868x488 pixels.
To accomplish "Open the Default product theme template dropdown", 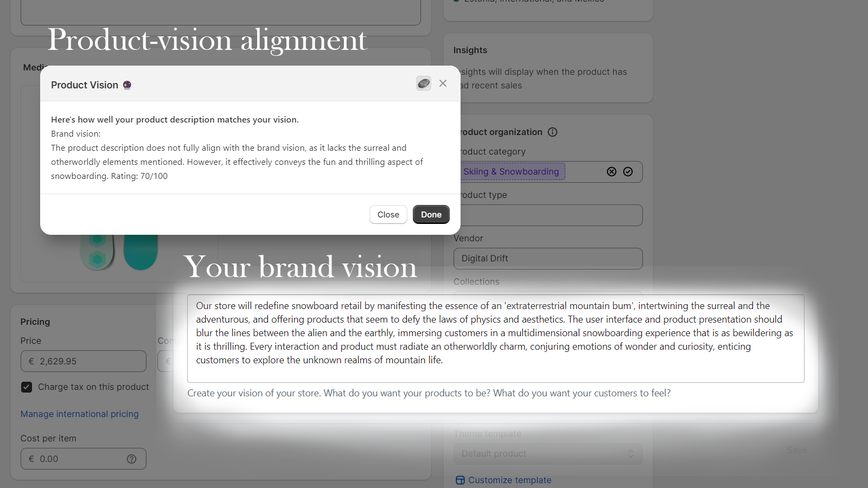I will (x=548, y=454).
